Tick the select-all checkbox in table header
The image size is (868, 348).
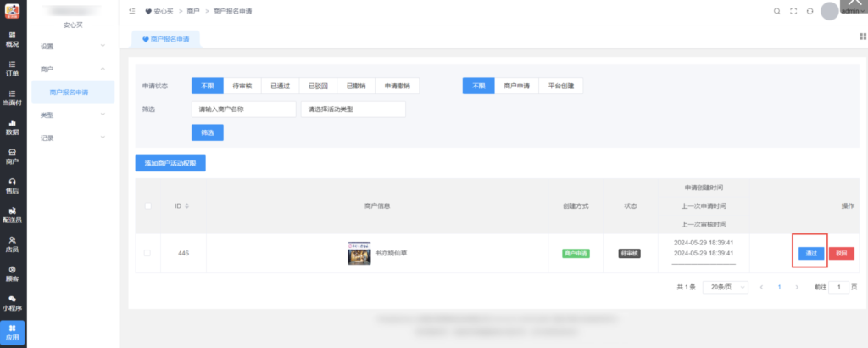147,206
